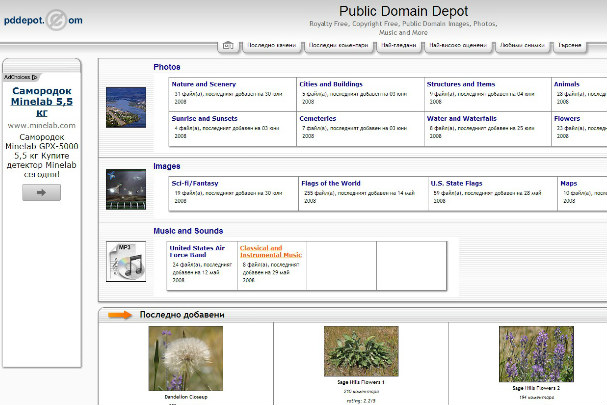Viewport: 607px width, 405px height.
Task: Click the file count under Flags of the World
Action: (x=358, y=197)
